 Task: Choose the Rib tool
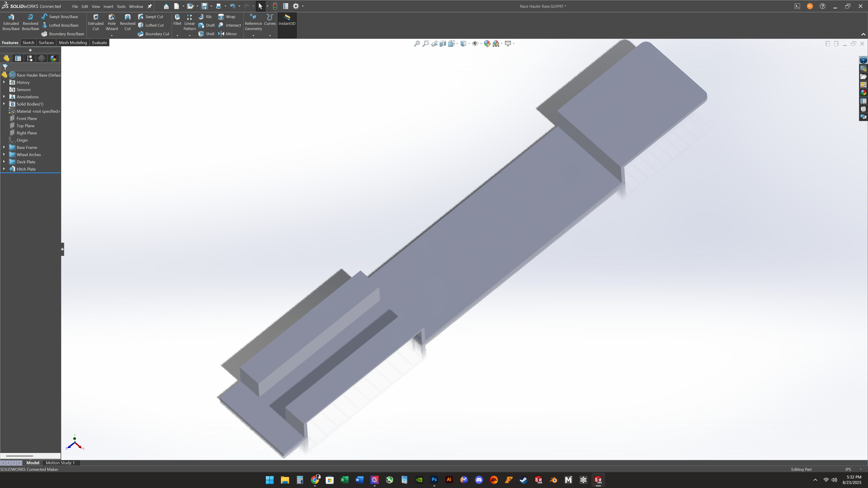pos(205,16)
